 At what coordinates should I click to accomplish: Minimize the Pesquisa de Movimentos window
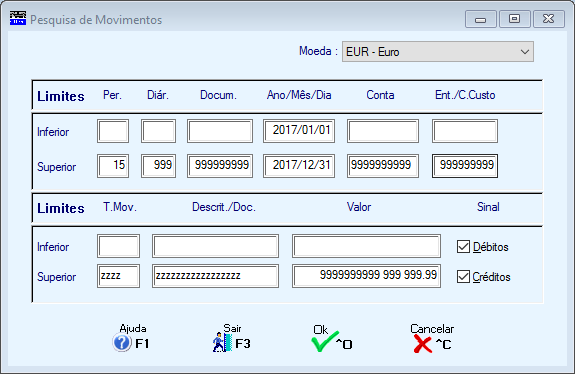point(480,19)
